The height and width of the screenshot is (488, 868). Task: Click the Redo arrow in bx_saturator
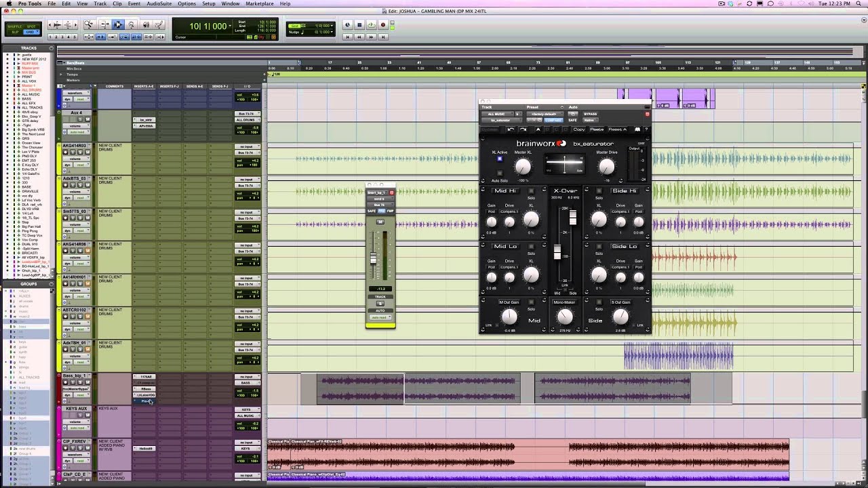coord(523,129)
